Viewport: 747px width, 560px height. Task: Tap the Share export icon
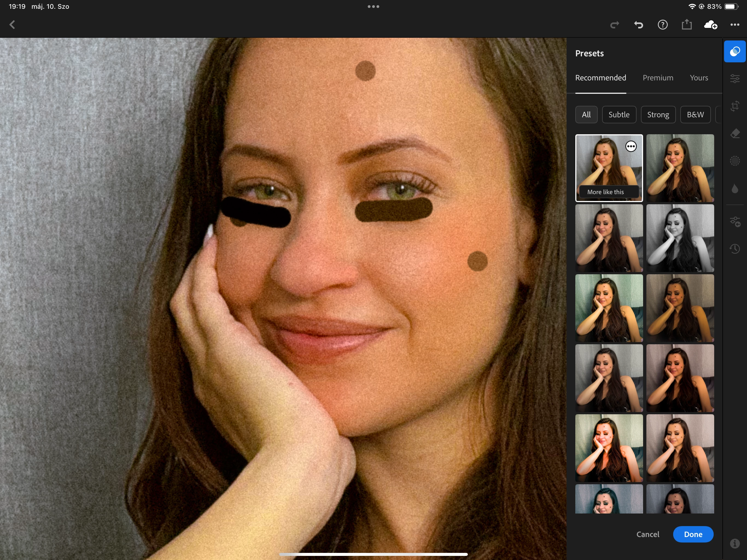click(686, 25)
